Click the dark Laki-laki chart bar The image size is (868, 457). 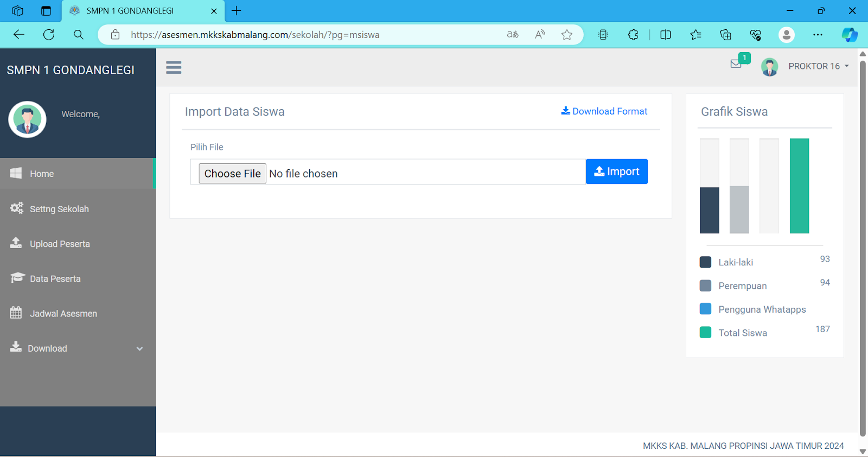click(709, 210)
